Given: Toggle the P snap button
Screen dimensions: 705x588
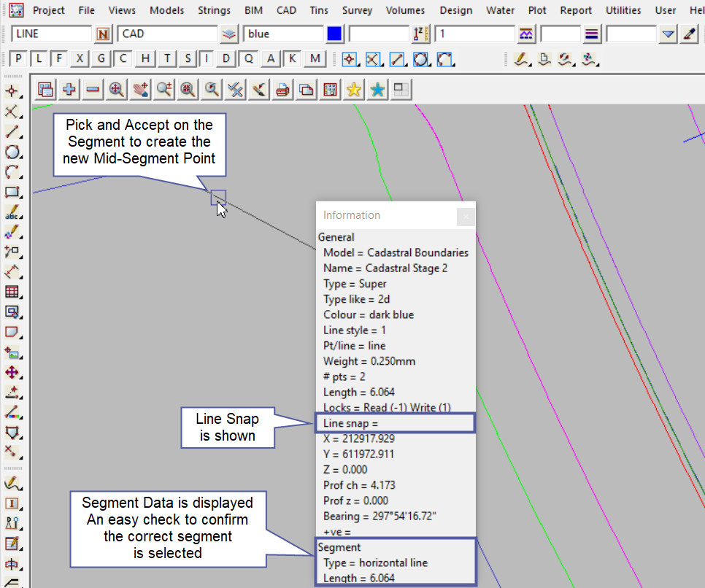Looking at the screenshot, I should click(19, 59).
